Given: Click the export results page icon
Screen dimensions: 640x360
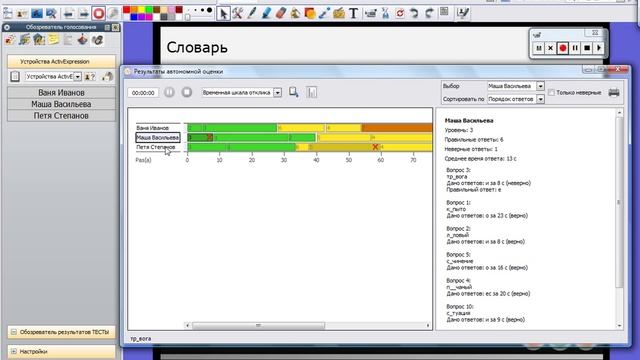Looking at the screenshot, I should (293, 92).
